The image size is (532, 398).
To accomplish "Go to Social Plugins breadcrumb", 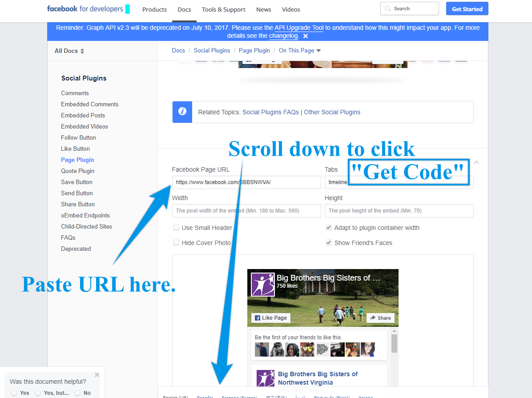I will pos(212,51).
